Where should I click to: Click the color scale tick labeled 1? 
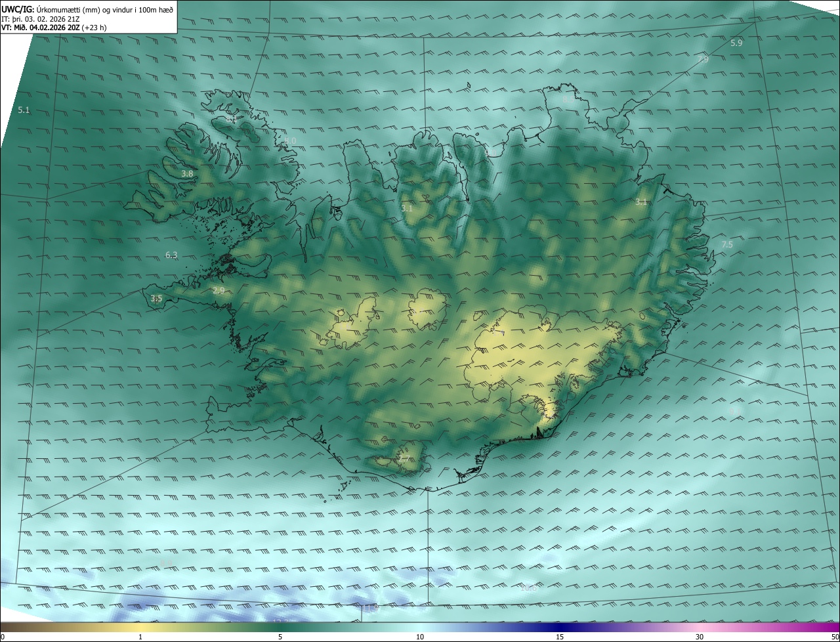click(140, 637)
